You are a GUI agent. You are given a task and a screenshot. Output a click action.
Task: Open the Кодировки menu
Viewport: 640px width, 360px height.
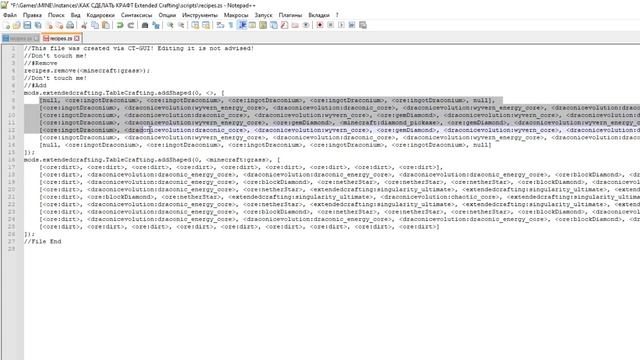tap(100, 15)
